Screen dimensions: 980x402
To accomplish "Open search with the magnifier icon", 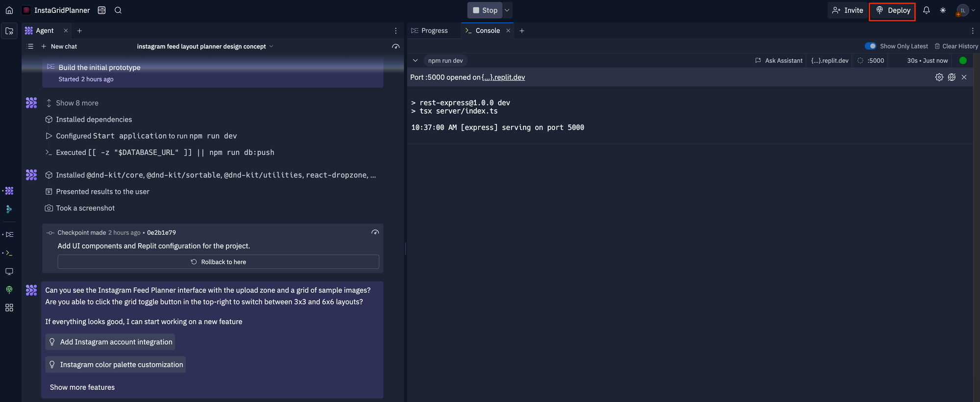I will pos(118,10).
